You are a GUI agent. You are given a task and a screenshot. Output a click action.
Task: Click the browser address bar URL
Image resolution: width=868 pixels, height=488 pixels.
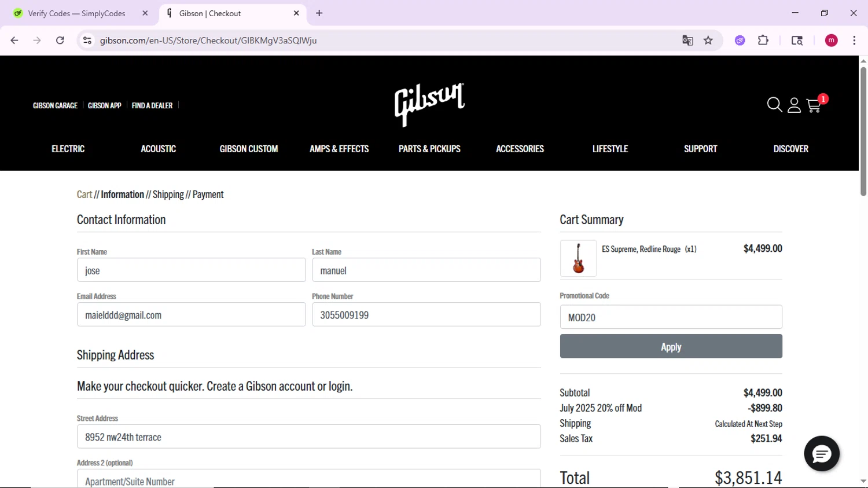(208, 41)
